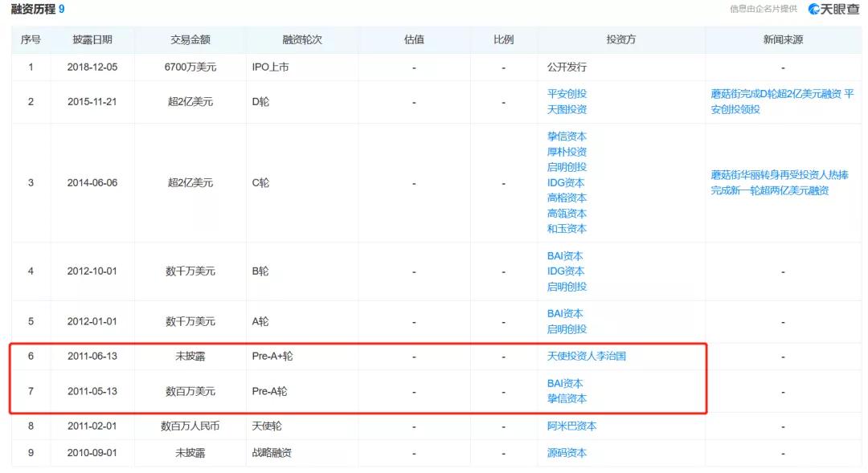The image size is (868, 473).
Task: Click the 天图投资 link in D轮 row
Action: 565,109
